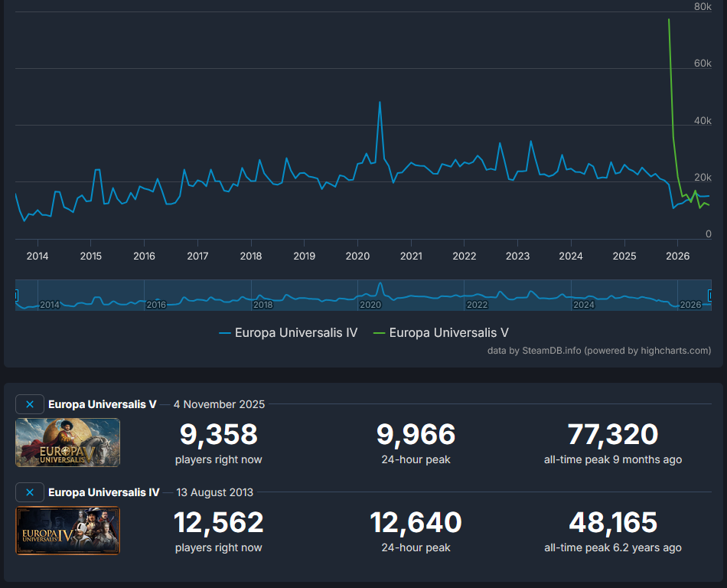Viewport: 727px width, 588px height.
Task: Click the 2023 label on x-axis
Action: tap(517, 256)
